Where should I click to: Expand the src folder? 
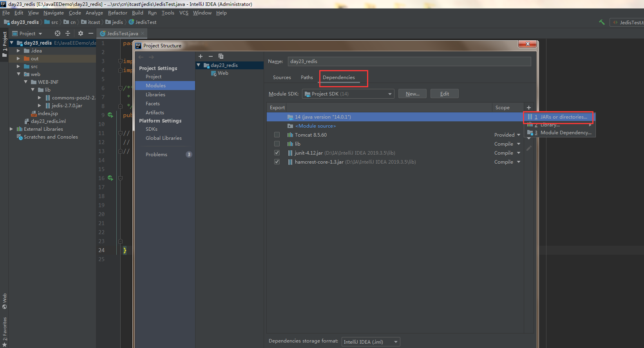[x=18, y=67]
